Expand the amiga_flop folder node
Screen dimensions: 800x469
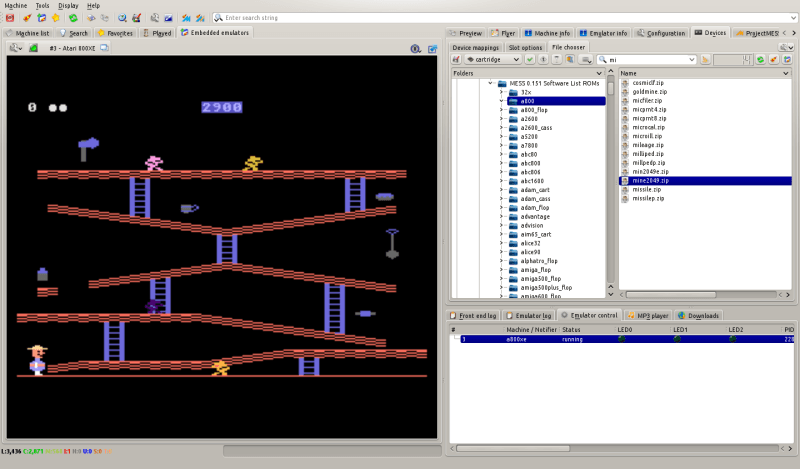point(501,270)
